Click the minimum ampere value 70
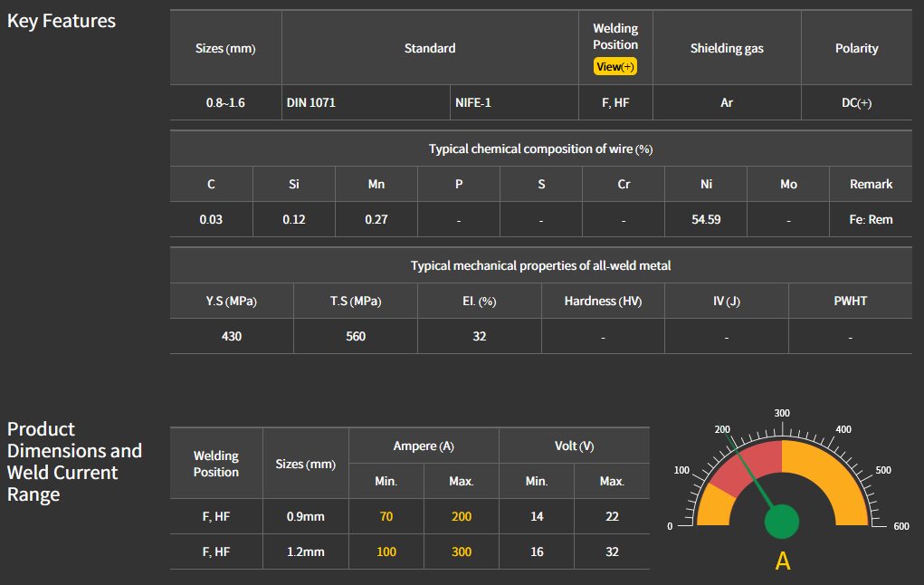Screen dimensions: 924x585 pyautogui.click(x=386, y=516)
